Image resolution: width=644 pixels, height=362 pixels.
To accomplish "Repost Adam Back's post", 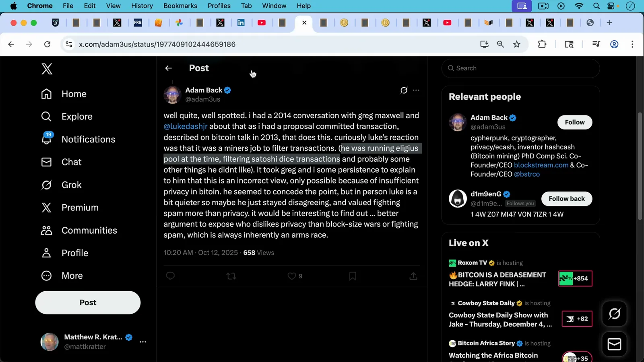I will [231, 276].
